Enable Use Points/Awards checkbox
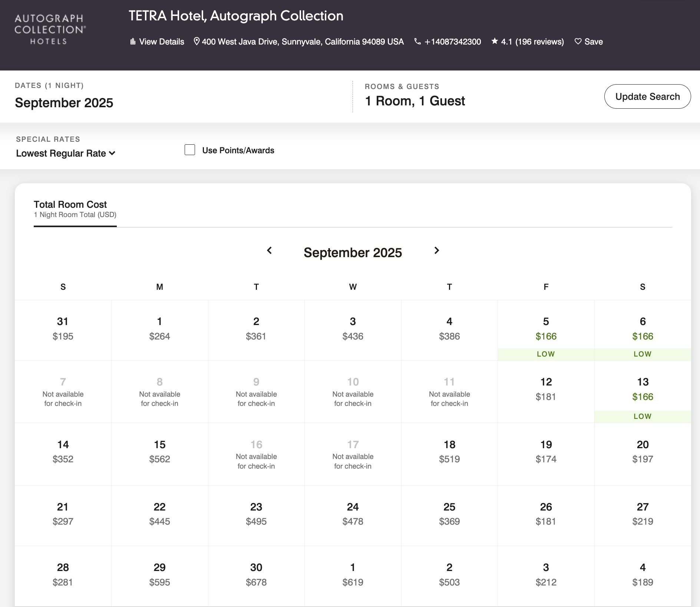This screenshot has width=700, height=607. tap(190, 150)
